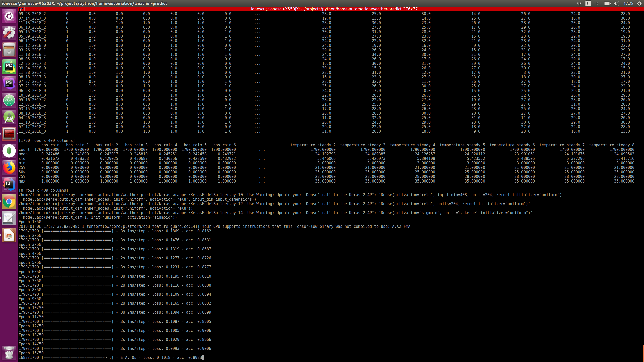This screenshot has height=362, width=644.
Task: Switch to Google Chrome in the dock
Action: click(9, 201)
